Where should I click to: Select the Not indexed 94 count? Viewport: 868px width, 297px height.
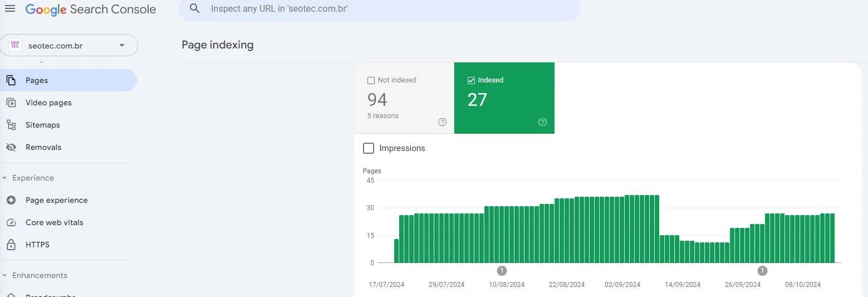click(377, 100)
